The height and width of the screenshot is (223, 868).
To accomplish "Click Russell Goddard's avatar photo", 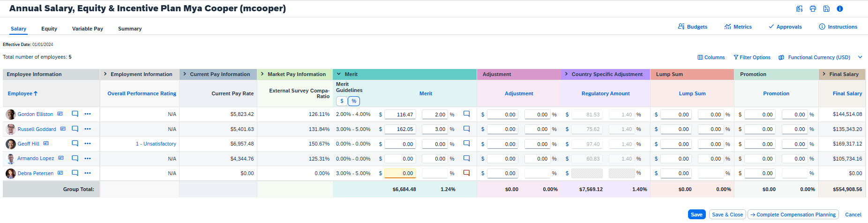I will click(x=11, y=129).
